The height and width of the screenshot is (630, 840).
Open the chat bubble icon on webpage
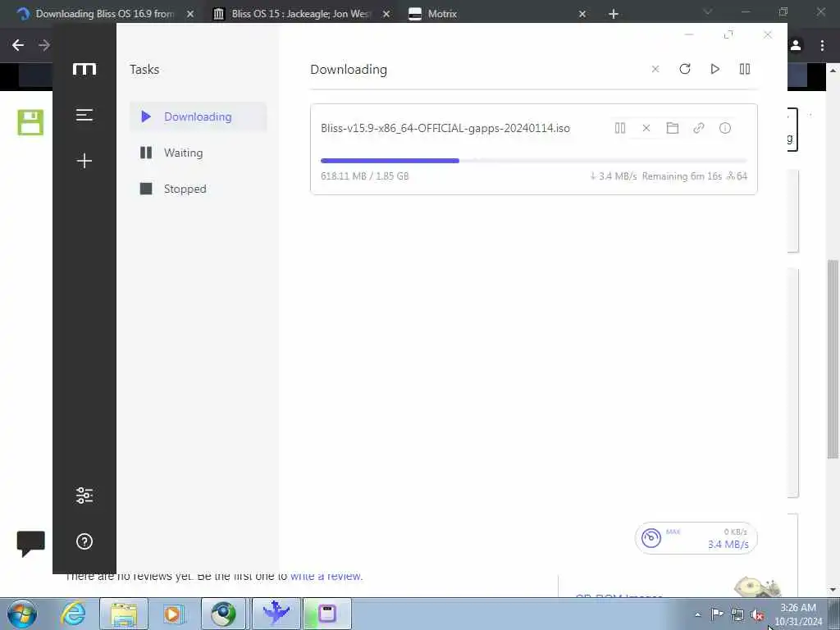30,544
